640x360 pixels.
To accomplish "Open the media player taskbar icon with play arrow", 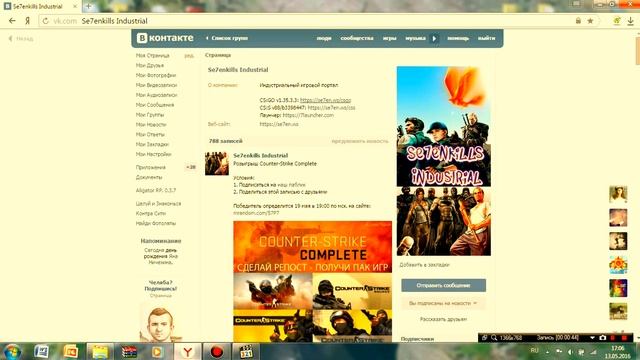I will click(157, 351).
